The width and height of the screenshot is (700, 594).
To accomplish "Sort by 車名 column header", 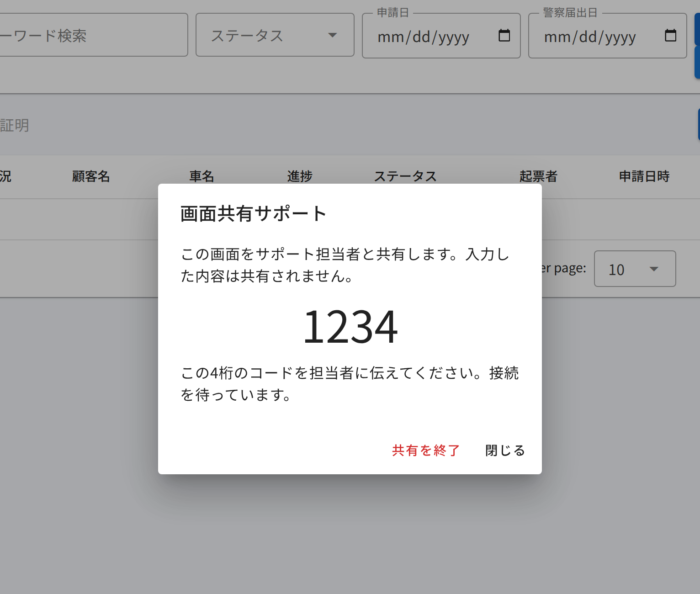I will pos(202,176).
